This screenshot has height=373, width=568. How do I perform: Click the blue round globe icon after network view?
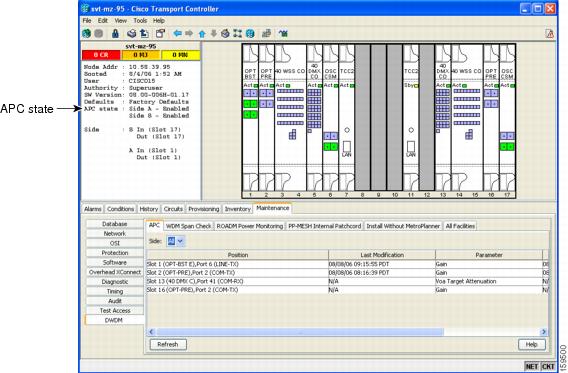[x=250, y=34]
